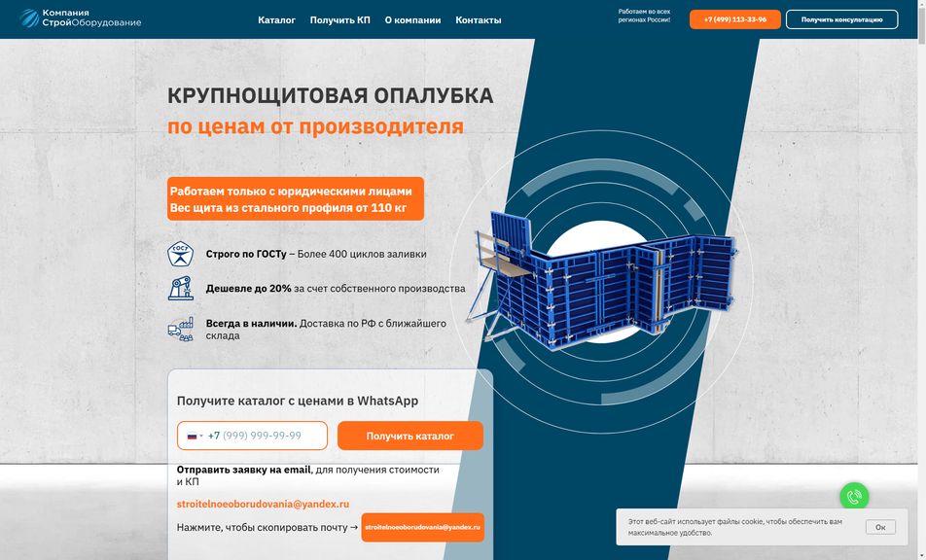Click text Работаем только с юридическими лицами

click(x=291, y=192)
